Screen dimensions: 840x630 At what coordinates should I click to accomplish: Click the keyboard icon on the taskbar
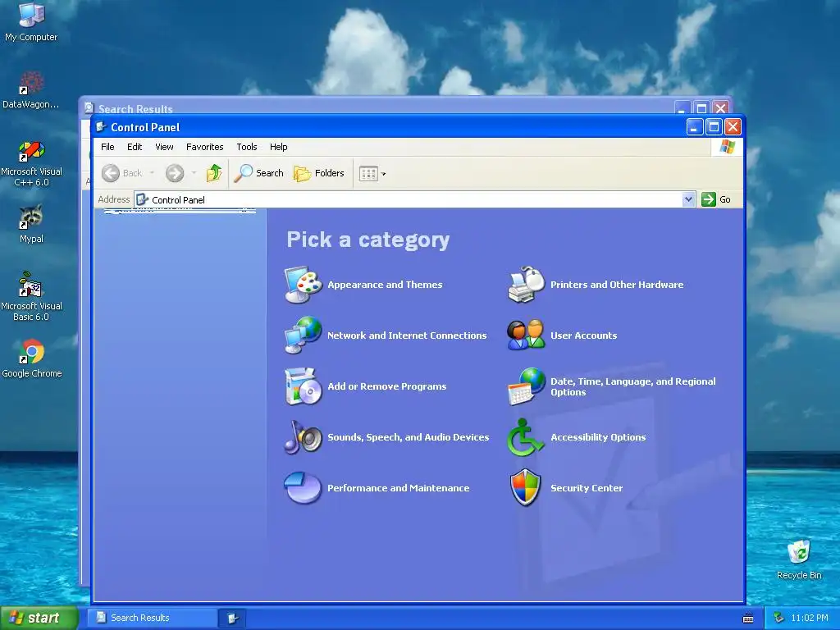pyautogui.click(x=748, y=619)
